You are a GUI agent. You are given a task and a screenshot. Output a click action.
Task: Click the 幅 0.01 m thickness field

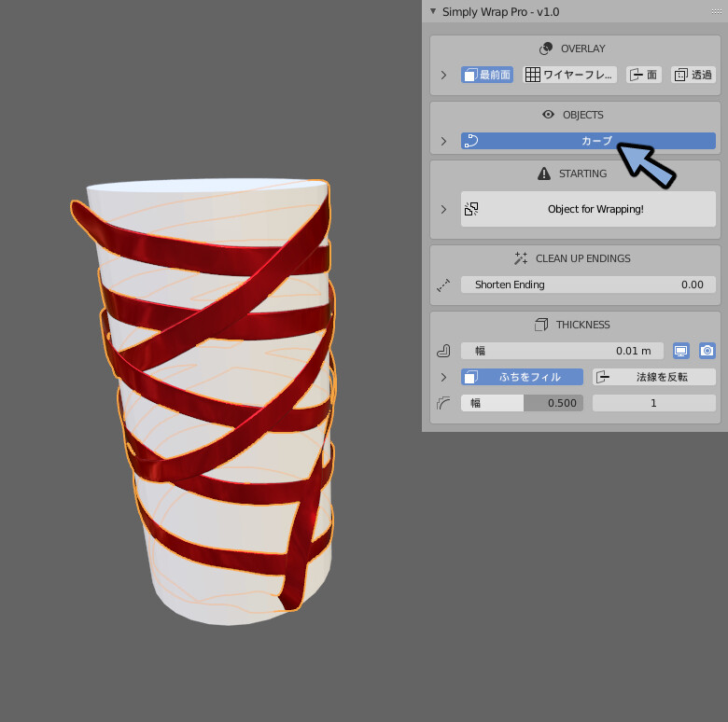(562, 351)
